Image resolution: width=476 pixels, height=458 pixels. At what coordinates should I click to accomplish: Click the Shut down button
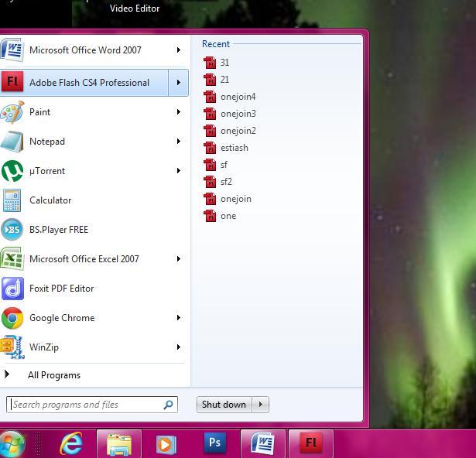[x=224, y=405]
